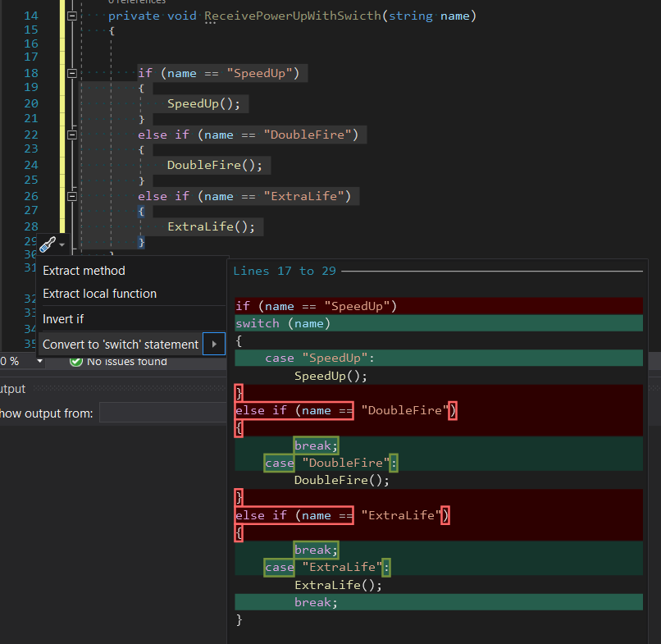
Task: Click the SpeedUp(); call on line 20
Action: click(203, 103)
